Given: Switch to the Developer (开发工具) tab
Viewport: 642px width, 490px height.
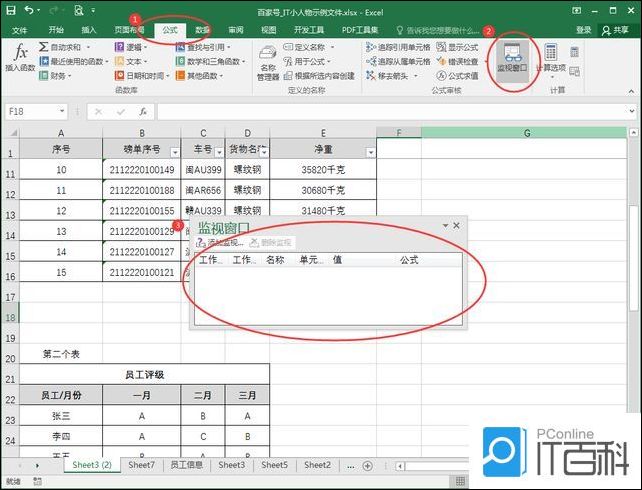Looking at the screenshot, I should pyautogui.click(x=309, y=30).
